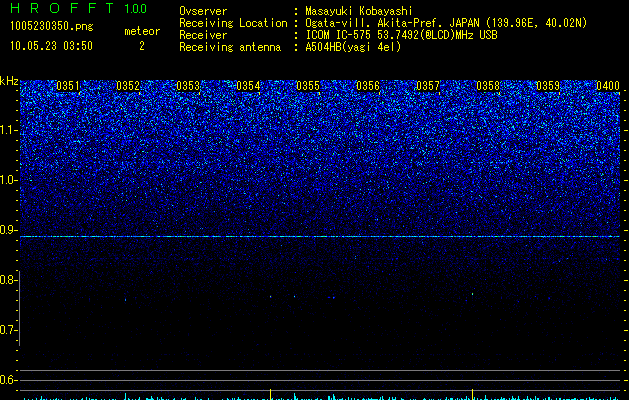Click the 0.8 kHz axis label
629x400 pixels.
pyautogui.click(x=9, y=280)
